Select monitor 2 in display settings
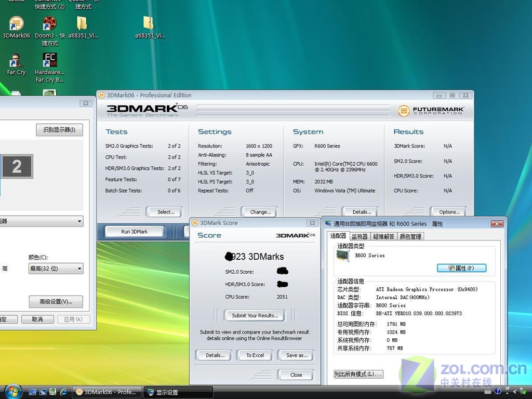 [17, 166]
